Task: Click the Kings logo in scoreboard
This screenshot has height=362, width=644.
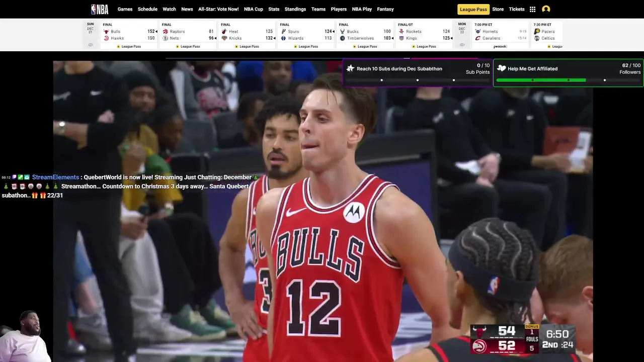Action: pyautogui.click(x=401, y=38)
